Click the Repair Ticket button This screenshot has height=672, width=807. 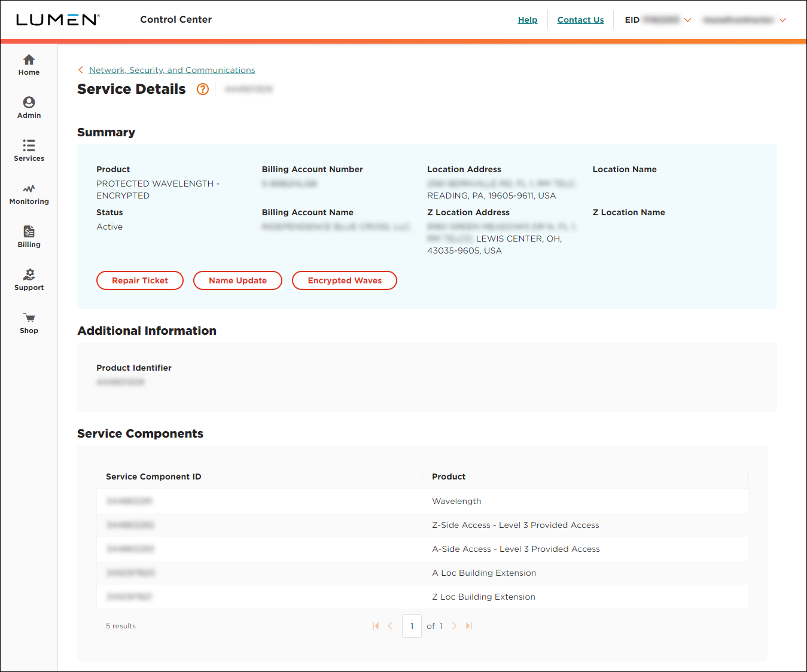(x=140, y=280)
